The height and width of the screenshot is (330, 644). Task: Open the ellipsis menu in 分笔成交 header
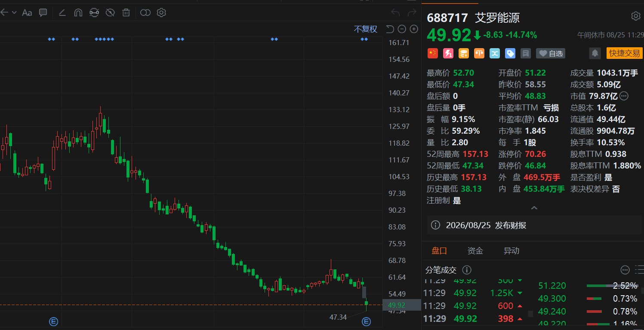tap(625, 270)
